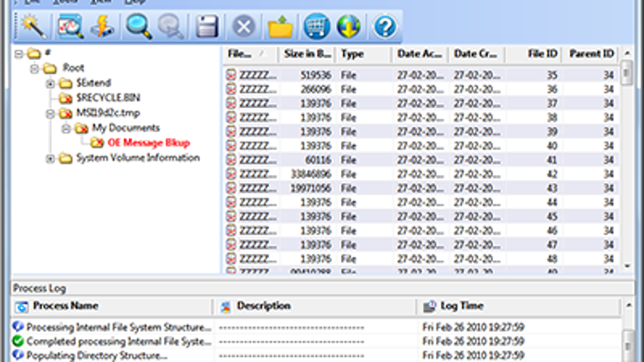
Task: Click the File ID cell 44
Action: pos(552,202)
